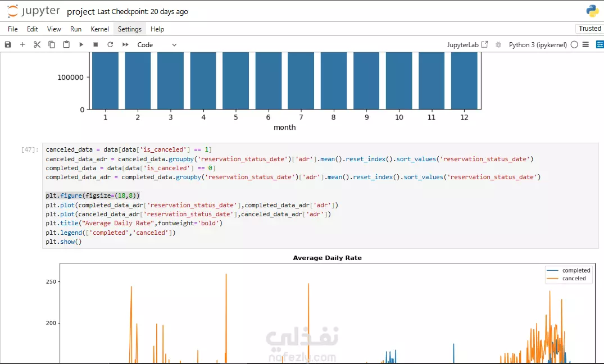Image resolution: width=604 pixels, height=364 pixels.
Task: Click the Last Checkpoint: 20 days ago text
Action: click(143, 12)
